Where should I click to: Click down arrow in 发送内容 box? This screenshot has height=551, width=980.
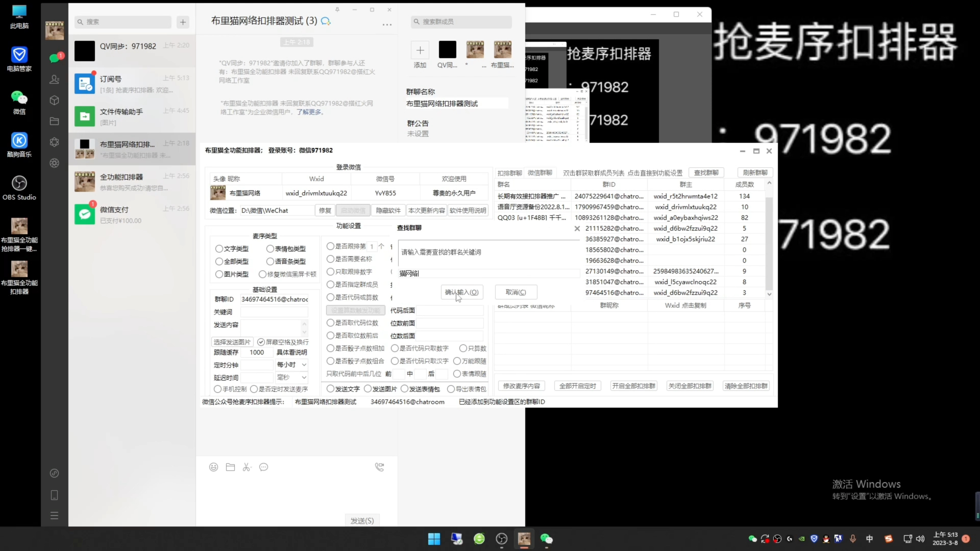pos(304,332)
